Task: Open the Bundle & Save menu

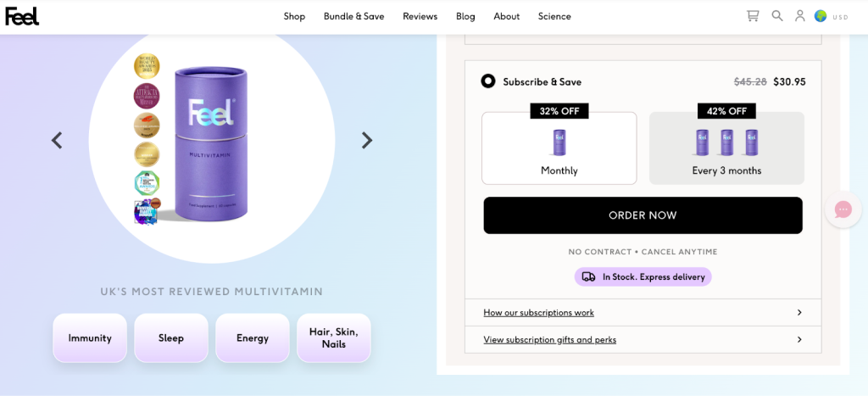Action: point(353,17)
